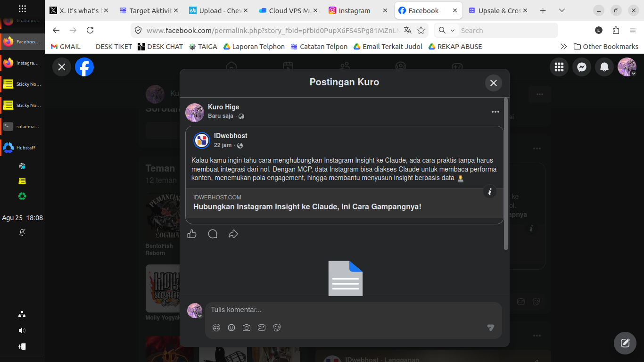
Task: Open the DESK CHAT bookmark
Action: 160,47
